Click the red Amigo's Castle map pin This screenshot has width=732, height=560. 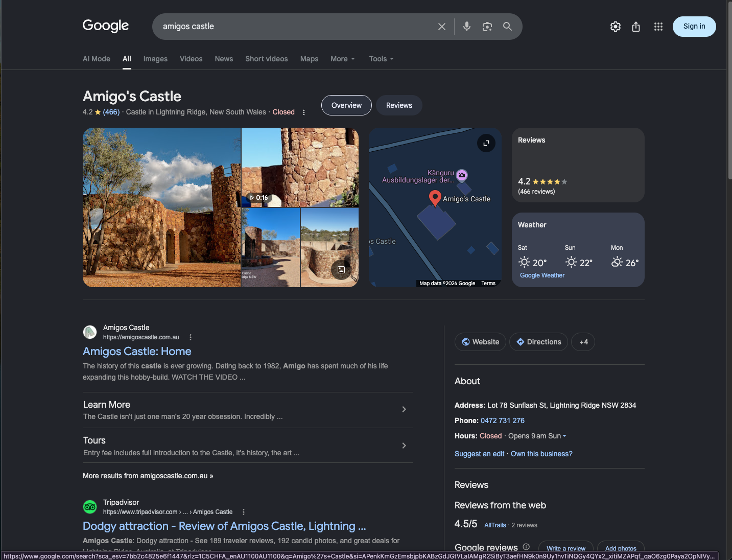point(435,198)
